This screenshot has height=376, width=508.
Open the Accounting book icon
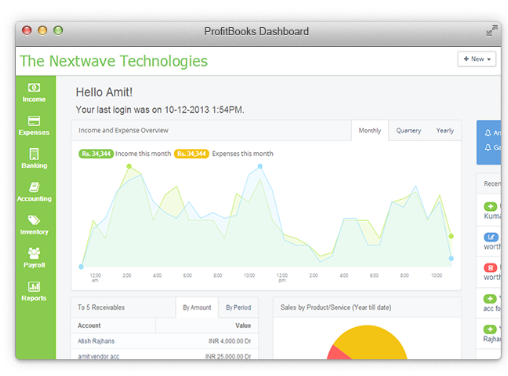pos(34,187)
